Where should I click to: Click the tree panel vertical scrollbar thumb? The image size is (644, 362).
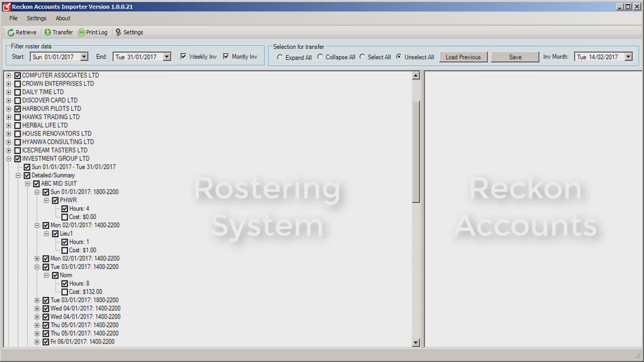click(416, 152)
